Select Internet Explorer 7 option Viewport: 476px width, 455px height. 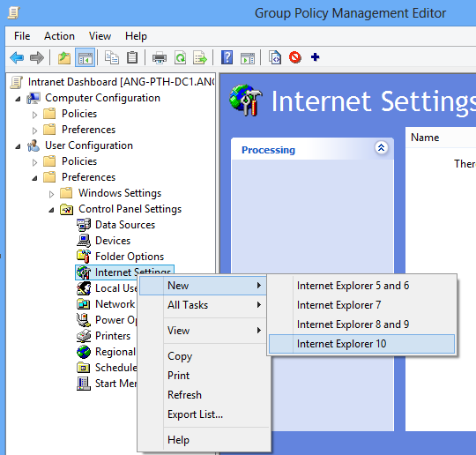coord(362,305)
